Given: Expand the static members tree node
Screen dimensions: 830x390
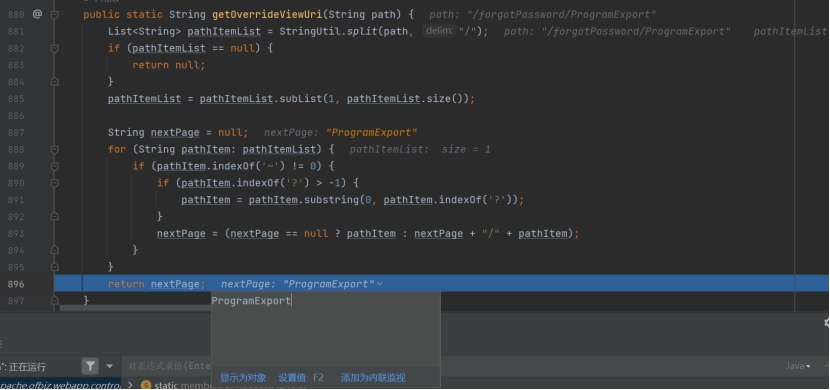Looking at the screenshot, I should click(x=131, y=385).
